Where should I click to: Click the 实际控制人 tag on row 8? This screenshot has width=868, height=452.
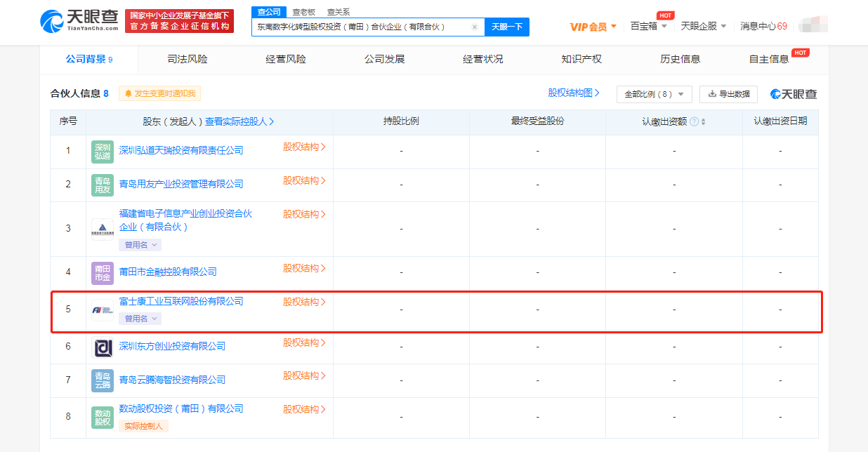[144, 426]
